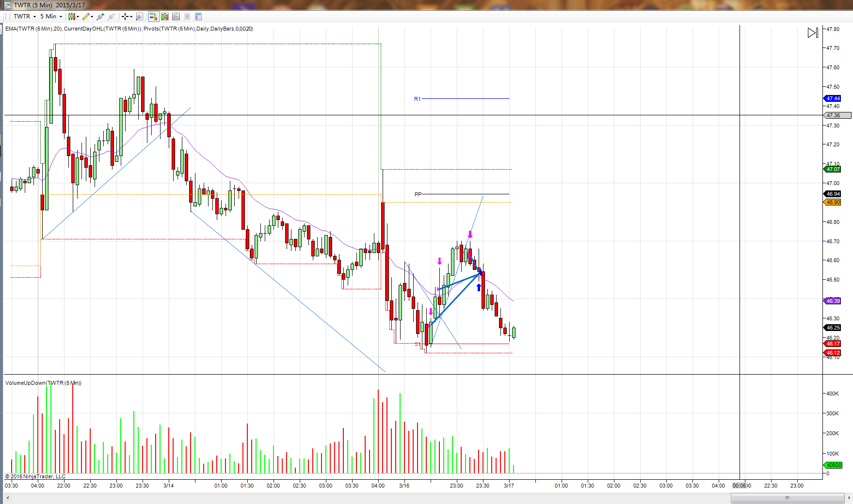This screenshot has height=504, width=853.
Task: Click the 47.80 price axis label
Action: [833, 29]
